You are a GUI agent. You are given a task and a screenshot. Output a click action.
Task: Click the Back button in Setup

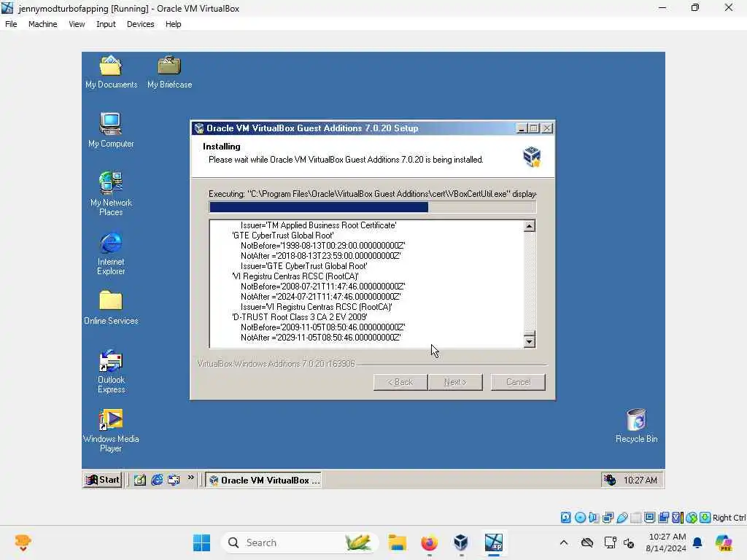coord(400,382)
